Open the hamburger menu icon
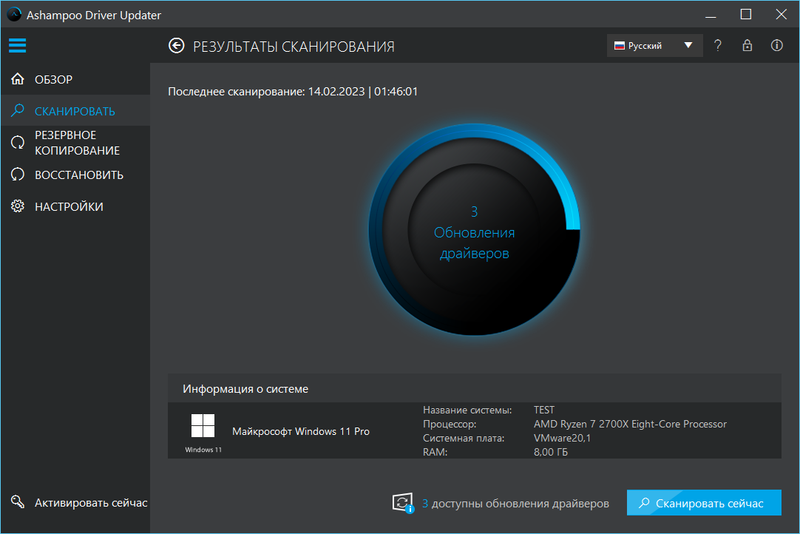 [17, 45]
